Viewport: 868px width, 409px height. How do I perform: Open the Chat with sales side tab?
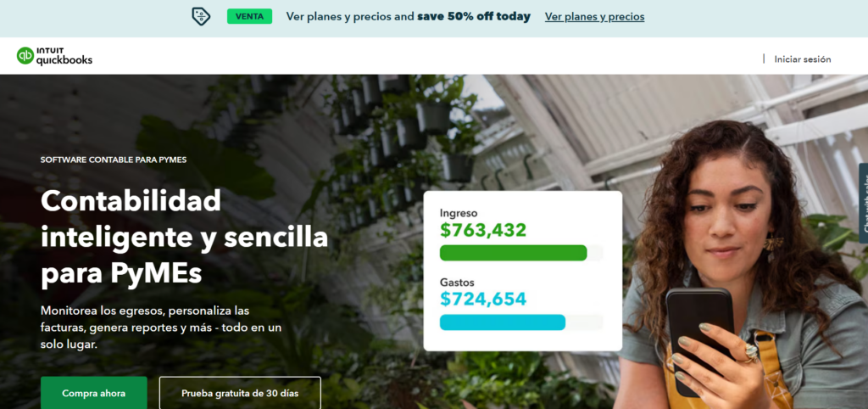tap(864, 204)
